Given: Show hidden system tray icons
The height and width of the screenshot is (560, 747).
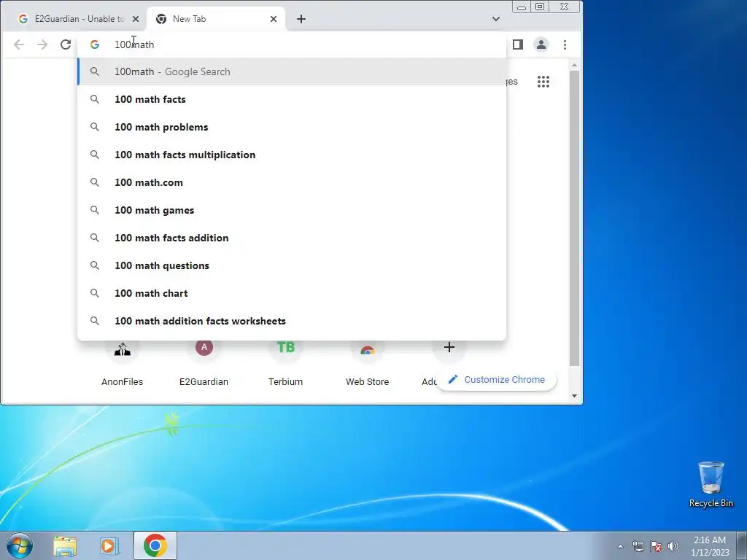Looking at the screenshot, I should [x=620, y=546].
